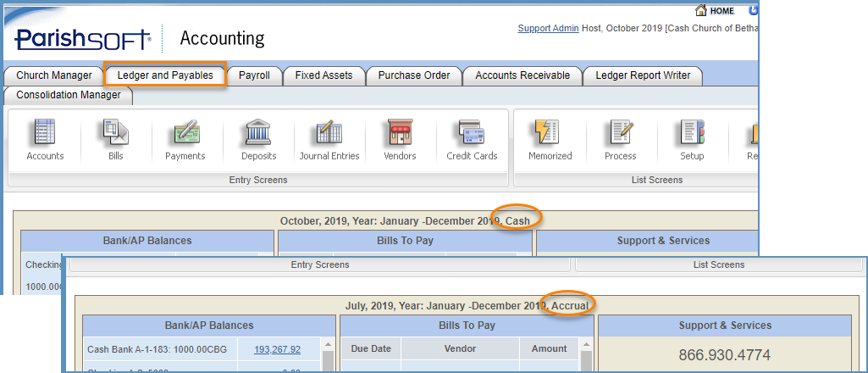The width and height of the screenshot is (868, 373).
Task: Click the July 2019 Accrual period heading
Action: pyautogui.click(x=467, y=305)
